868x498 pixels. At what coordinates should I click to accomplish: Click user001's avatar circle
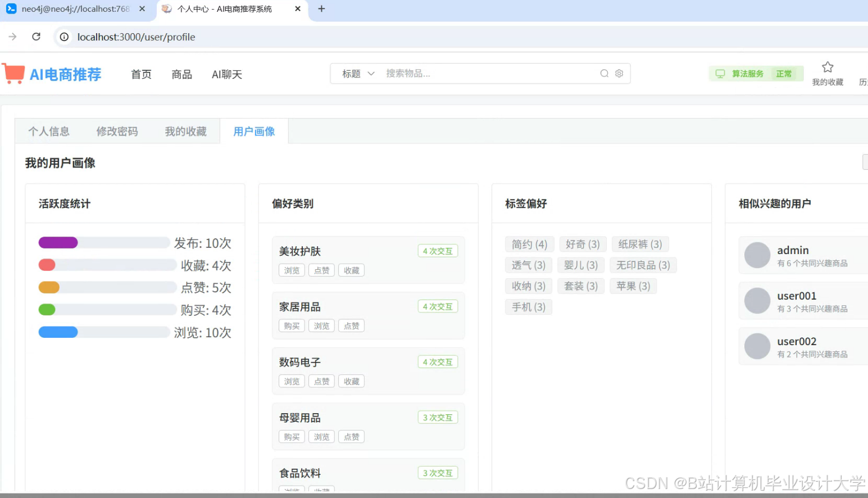(757, 301)
